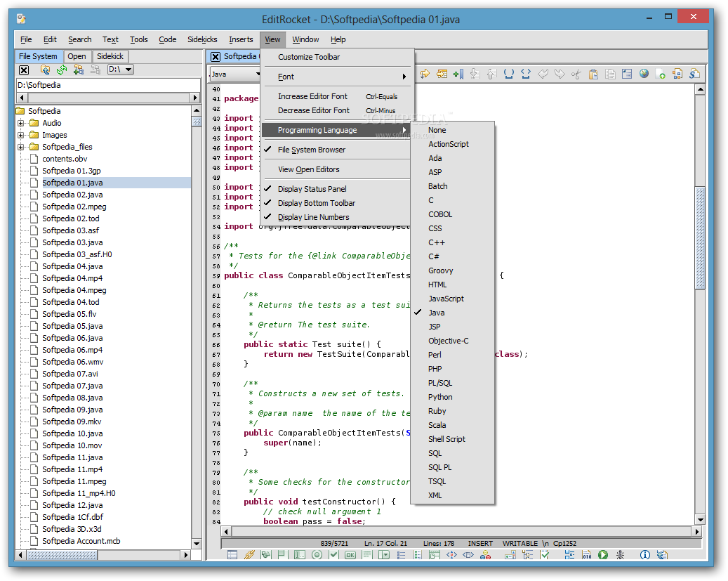Click the editor vertical scrollbar thumb
The height and width of the screenshot is (581, 728).
point(700,238)
